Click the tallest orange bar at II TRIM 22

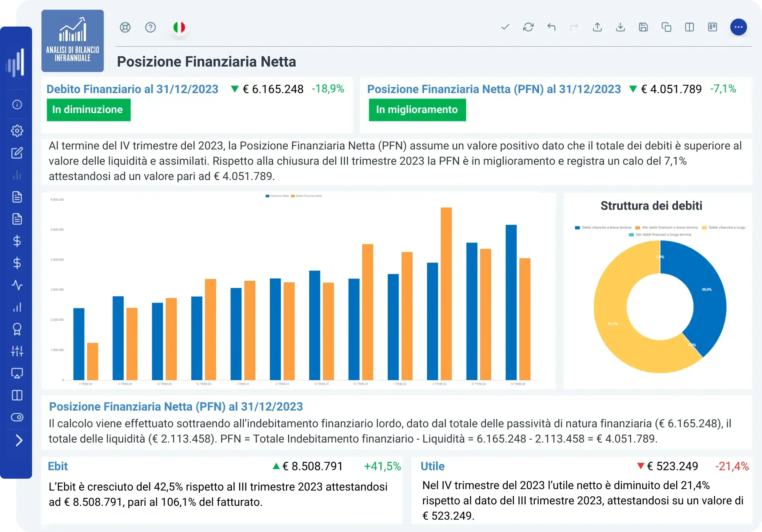point(446,294)
